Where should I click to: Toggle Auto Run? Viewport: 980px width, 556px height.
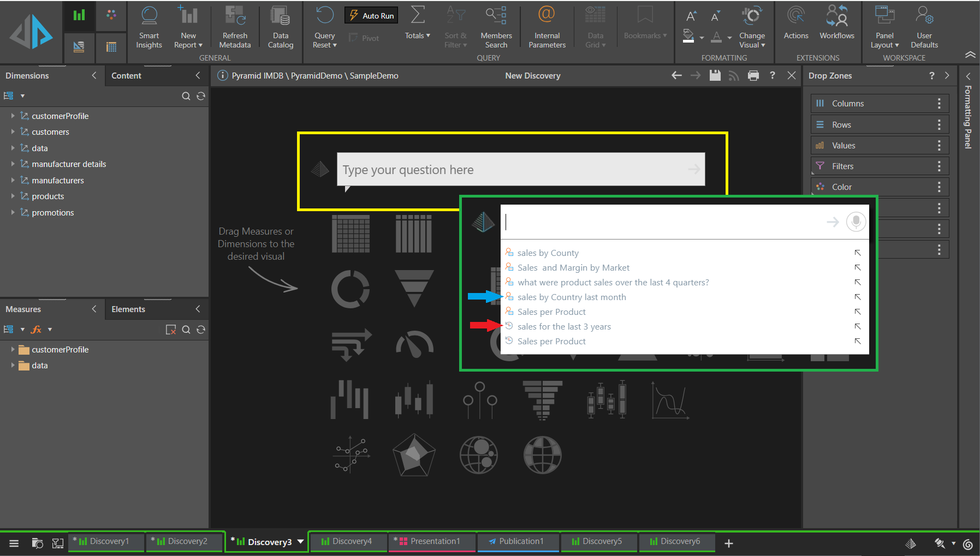pyautogui.click(x=371, y=15)
